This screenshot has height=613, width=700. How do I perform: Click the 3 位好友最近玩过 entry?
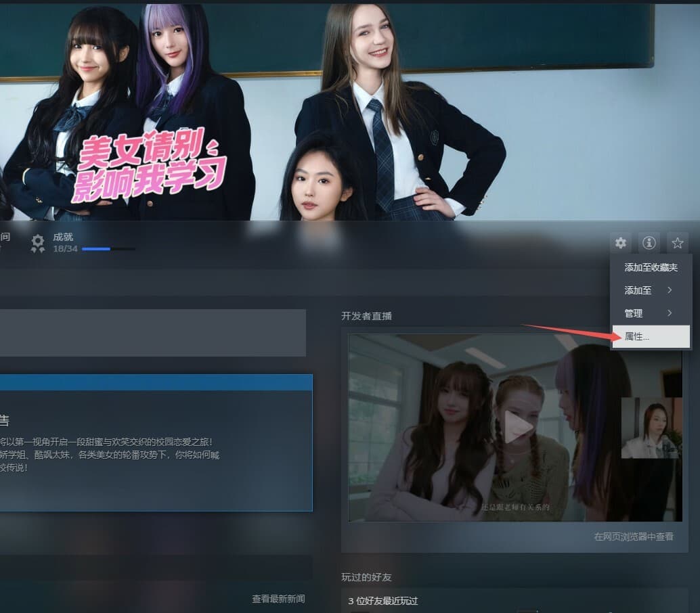[383, 601]
